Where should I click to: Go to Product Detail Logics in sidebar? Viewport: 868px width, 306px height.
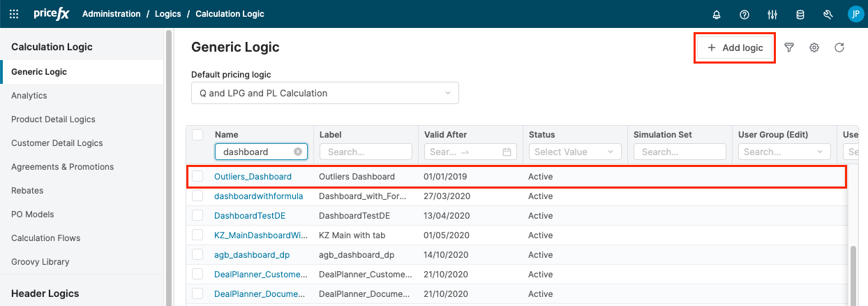coord(53,119)
